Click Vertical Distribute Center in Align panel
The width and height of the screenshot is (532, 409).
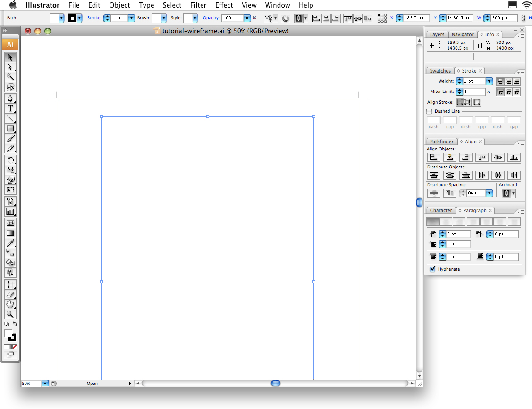pyautogui.click(x=449, y=175)
